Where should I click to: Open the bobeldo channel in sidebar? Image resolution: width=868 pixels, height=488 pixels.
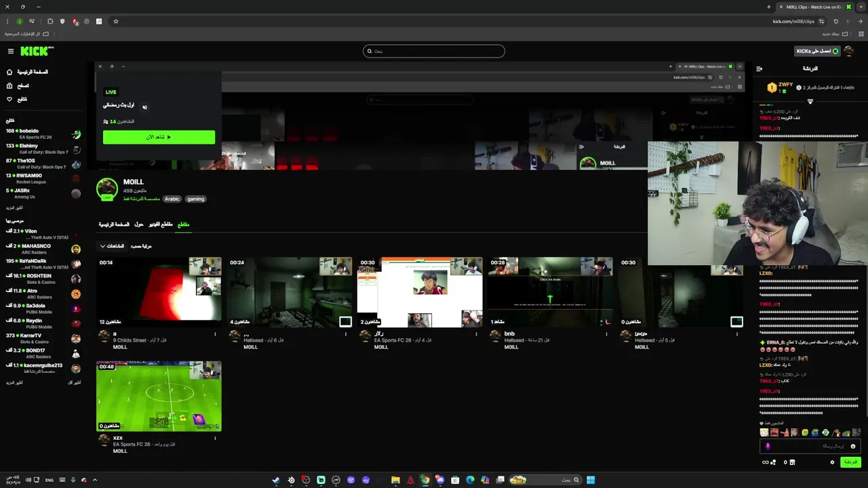(x=43, y=134)
